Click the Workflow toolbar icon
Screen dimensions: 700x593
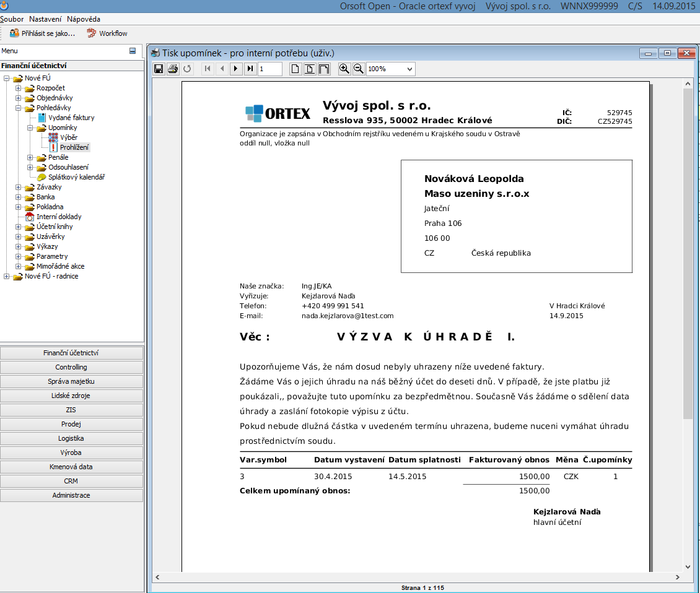click(92, 33)
